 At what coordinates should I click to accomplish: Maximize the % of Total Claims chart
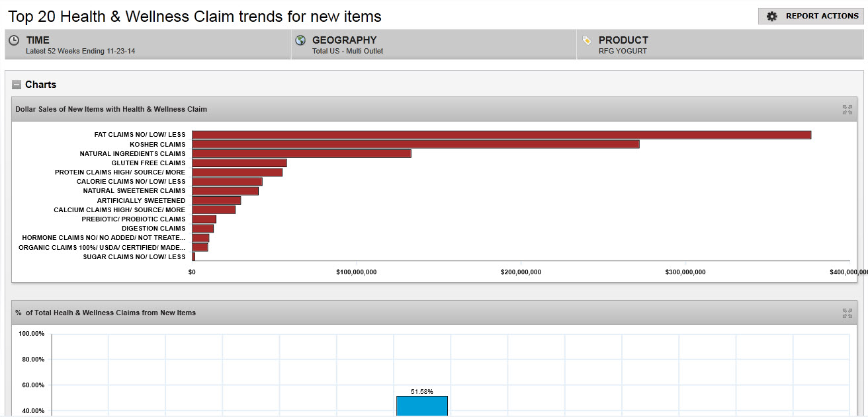pos(847,313)
